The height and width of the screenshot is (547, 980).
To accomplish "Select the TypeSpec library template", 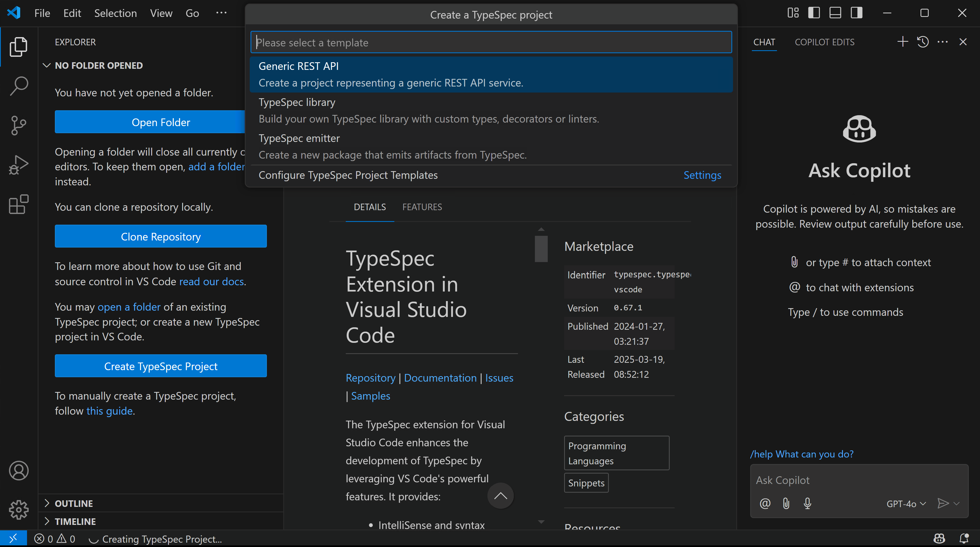I will coord(491,110).
